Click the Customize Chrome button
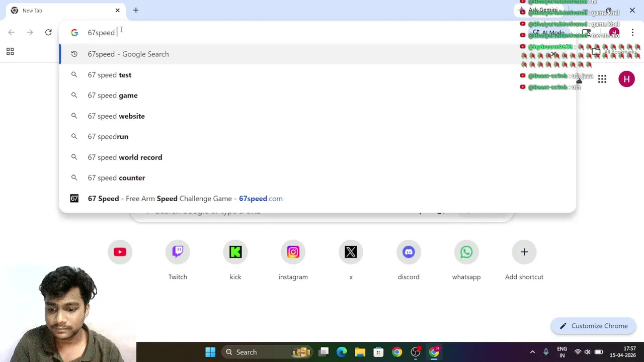This screenshot has width=644, height=362. (593, 326)
